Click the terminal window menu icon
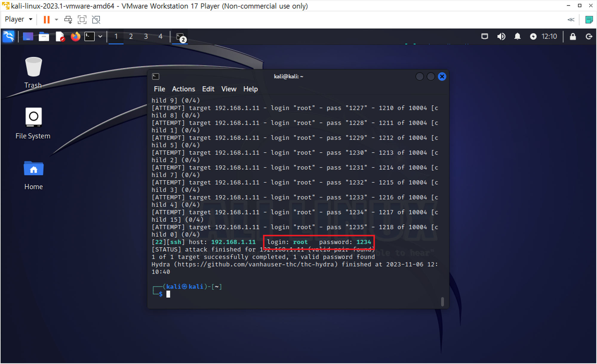This screenshot has height=364, width=597. tap(156, 76)
